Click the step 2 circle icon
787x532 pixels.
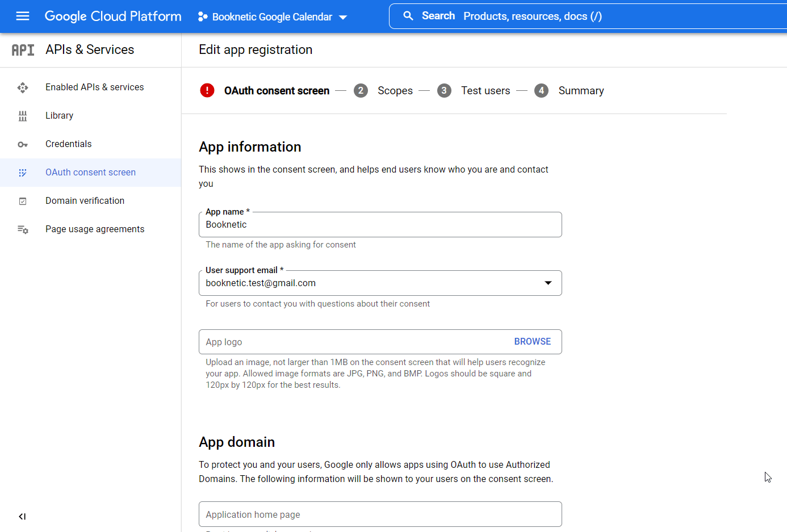(361, 91)
